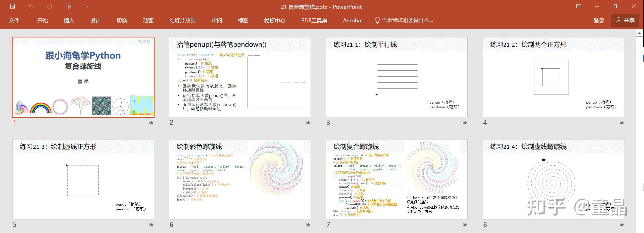Click animation star icon under slide 2

(308, 123)
